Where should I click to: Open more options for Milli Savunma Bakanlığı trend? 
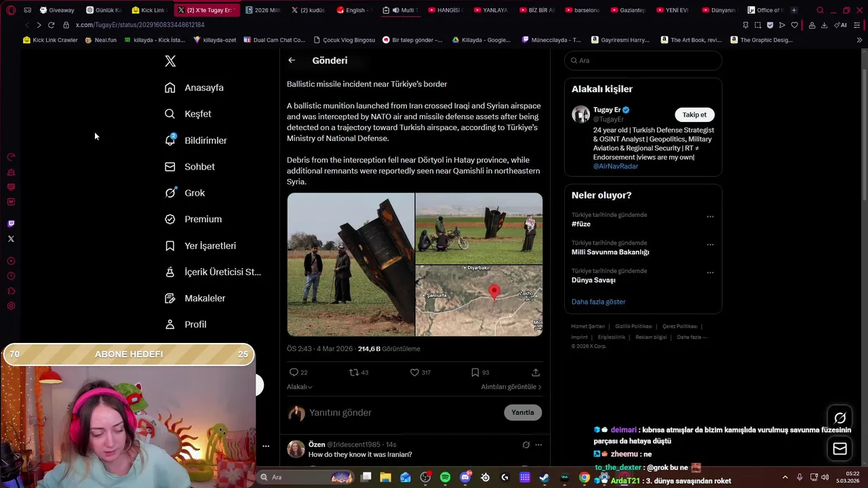pos(710,245)
